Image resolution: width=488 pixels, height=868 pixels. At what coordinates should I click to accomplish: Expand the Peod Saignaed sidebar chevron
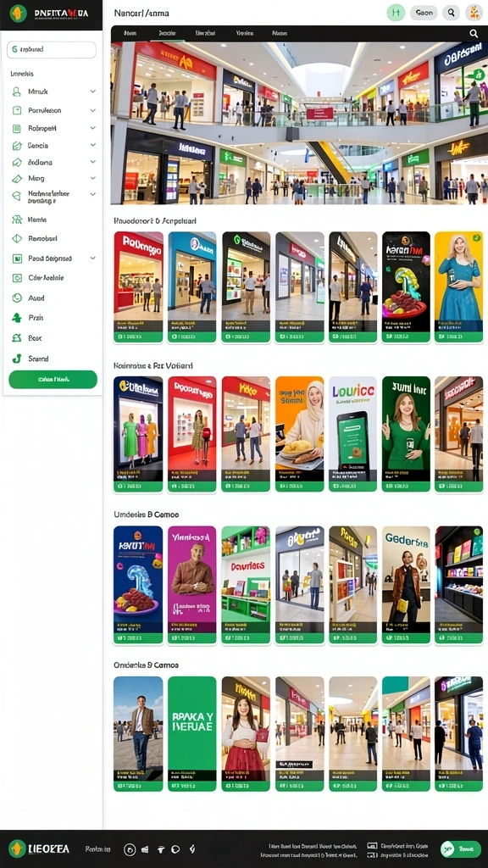[x=93, y=259]
